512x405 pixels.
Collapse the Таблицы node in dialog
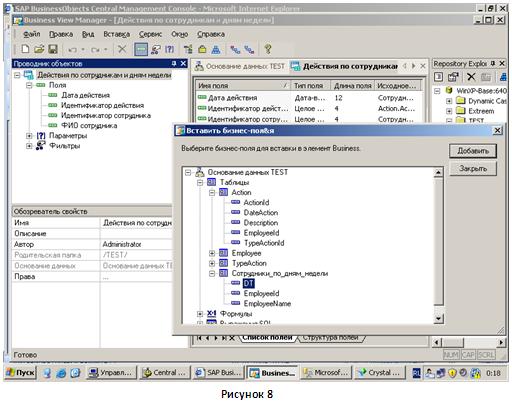pos(200,182)
